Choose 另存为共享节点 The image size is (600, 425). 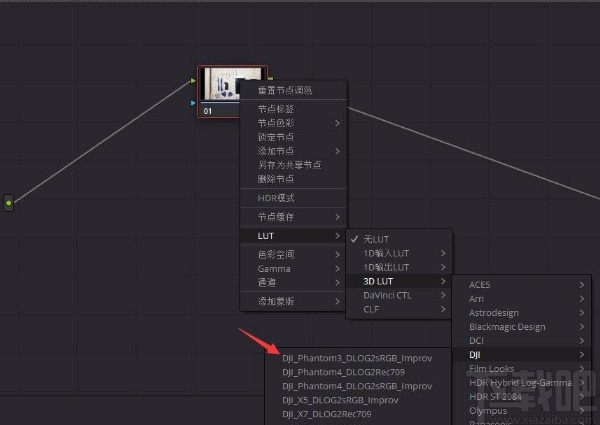tap(293, 165)
